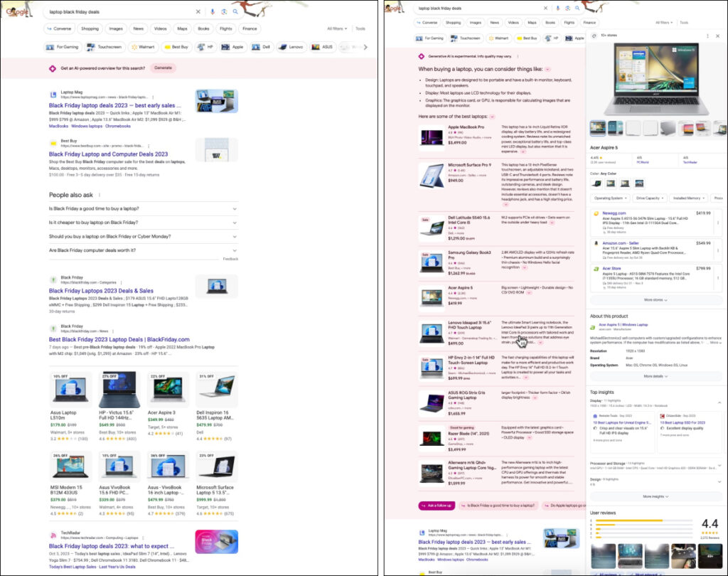Expand 'Is it cheaper to buy laptop' question
The image size is (728, 576).
144,223
